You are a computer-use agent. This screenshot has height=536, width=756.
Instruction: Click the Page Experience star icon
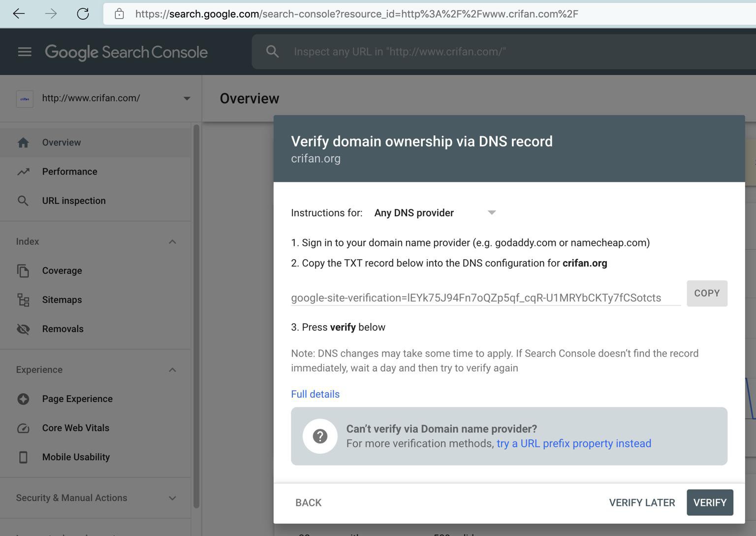click(x=23, y=399)
